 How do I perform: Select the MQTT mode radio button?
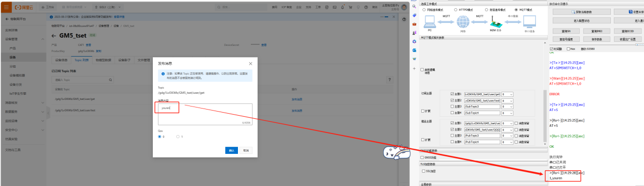pos(516,9)
